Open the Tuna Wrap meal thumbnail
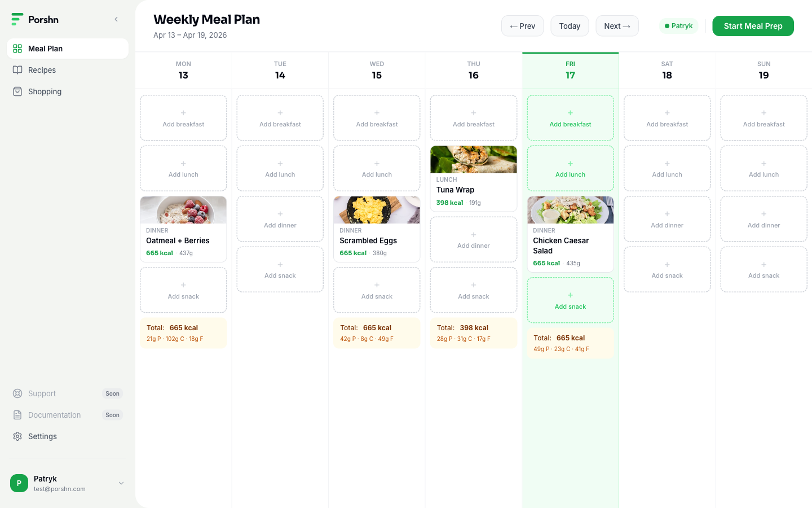 tap(474, 160)
